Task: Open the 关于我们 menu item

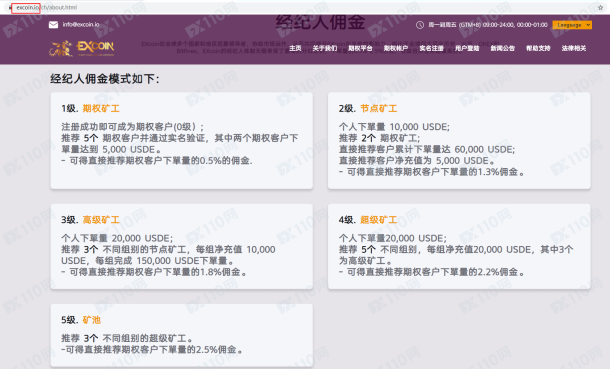Action: point(324,48)
